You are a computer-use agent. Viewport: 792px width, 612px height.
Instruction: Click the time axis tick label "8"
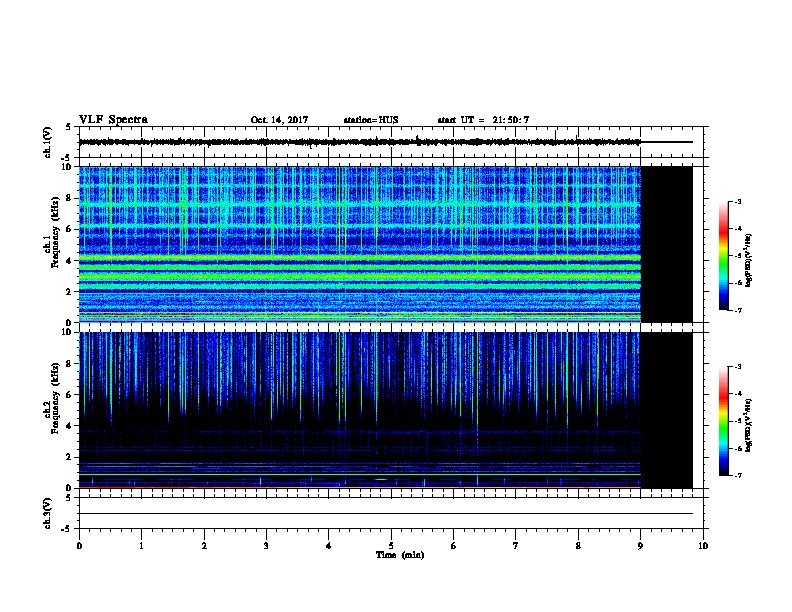(x=578, y=546)
